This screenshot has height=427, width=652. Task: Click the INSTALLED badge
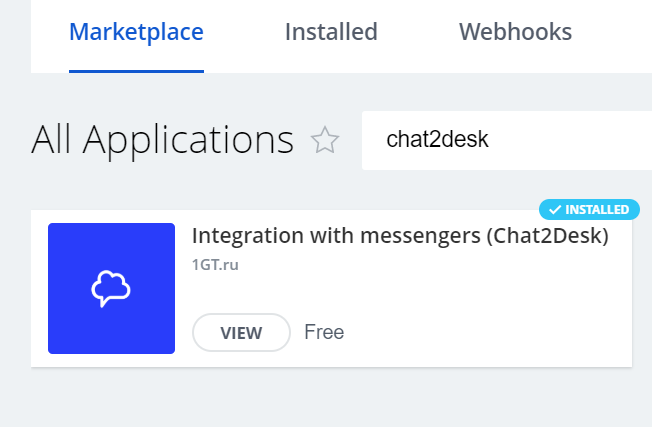(x=589, y=210)
